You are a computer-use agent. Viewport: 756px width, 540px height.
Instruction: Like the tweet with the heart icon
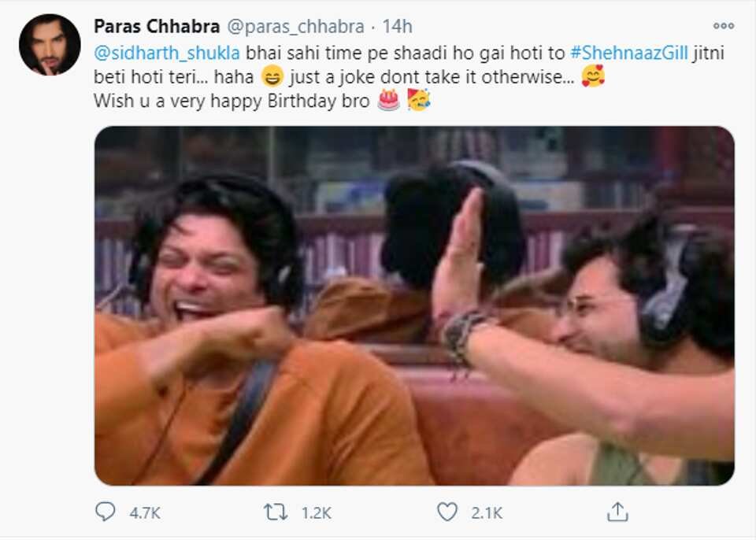pyautogui.click(x=447, y=512)
